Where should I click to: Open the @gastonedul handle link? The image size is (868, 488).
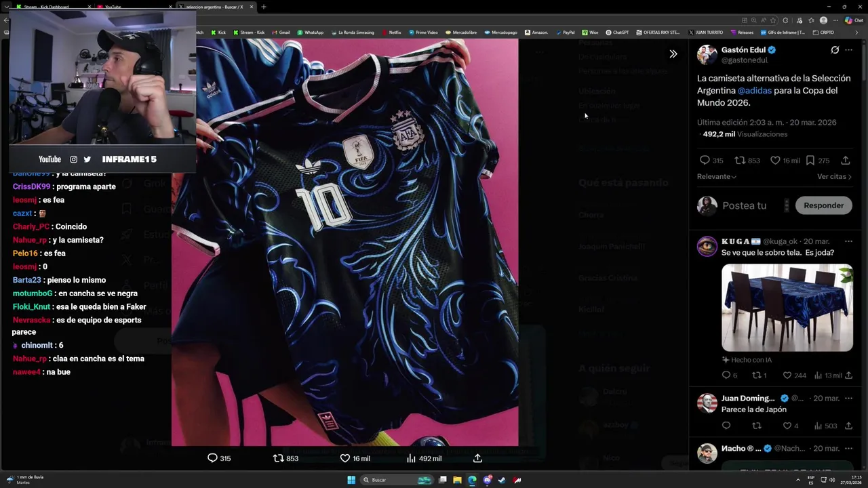coord(745,60)
